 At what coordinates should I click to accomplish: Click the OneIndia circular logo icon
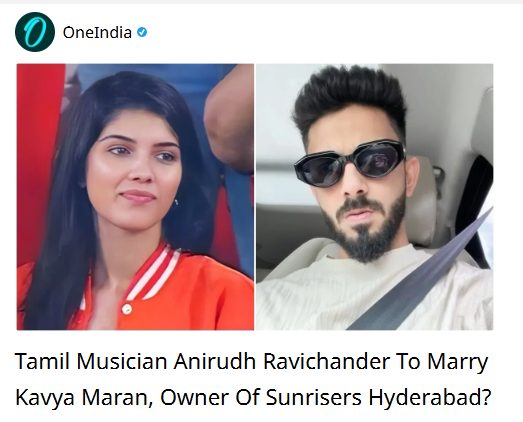click(x=35, y=32)
